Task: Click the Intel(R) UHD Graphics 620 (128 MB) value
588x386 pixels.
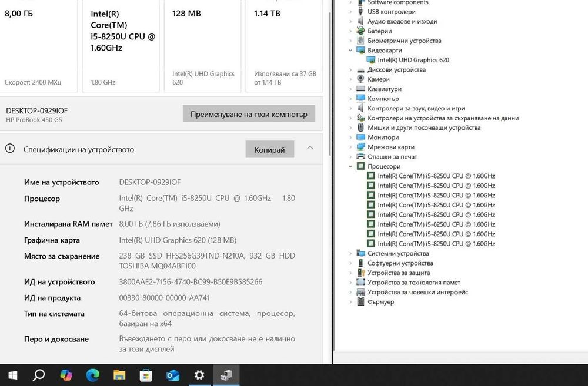Action: [x=178, y=240]
